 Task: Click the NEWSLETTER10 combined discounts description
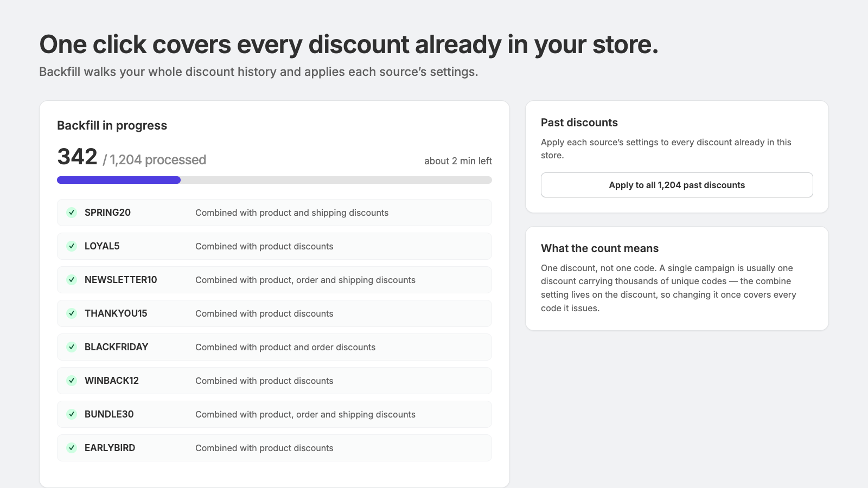pyautogui.click(x=305, y=280)
